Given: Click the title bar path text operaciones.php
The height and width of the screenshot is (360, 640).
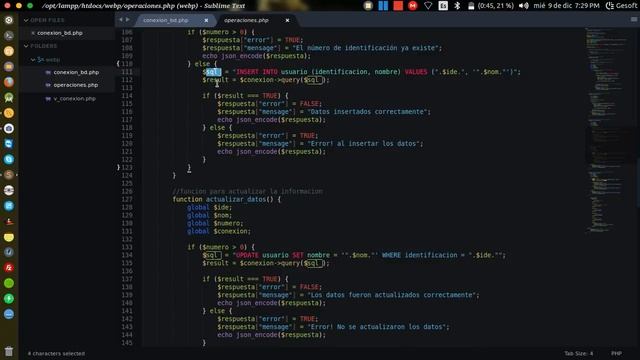Looking at the screenshot, I should click(x=145, y=6).
